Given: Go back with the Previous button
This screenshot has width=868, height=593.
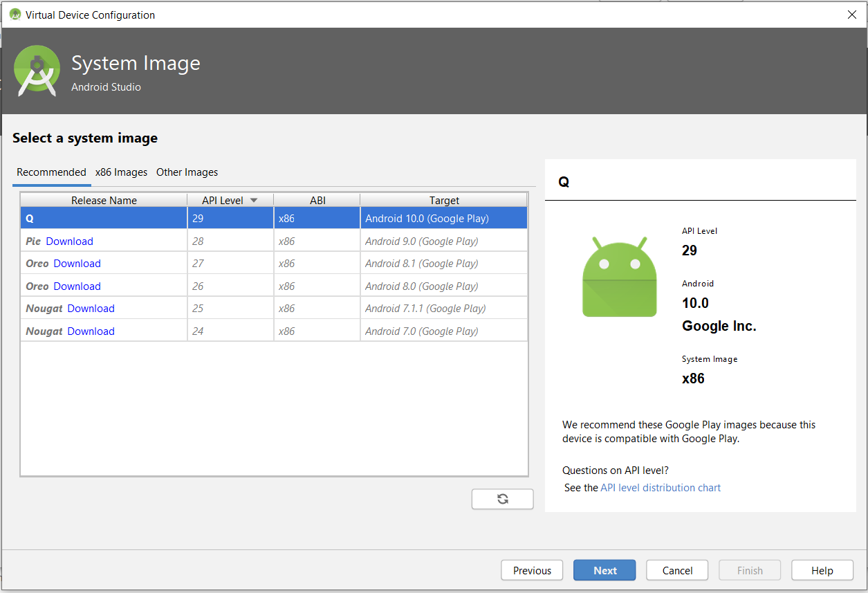Looking at the screenshot, I should [532, 571].
